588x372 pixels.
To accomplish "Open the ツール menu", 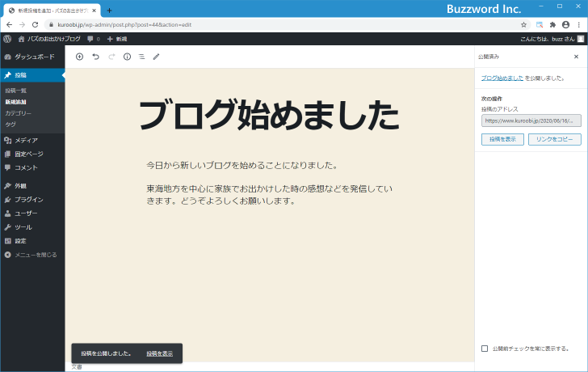I will point(32,227).
